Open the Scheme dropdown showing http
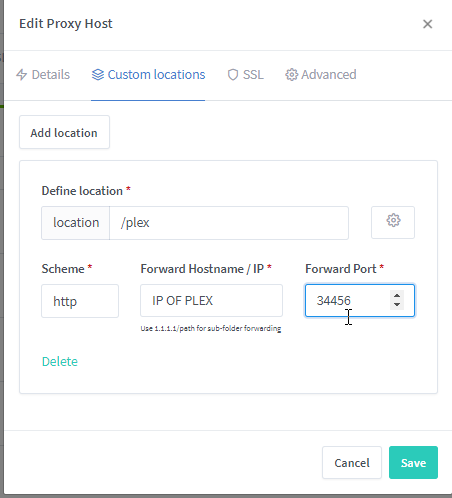 coord(80,301)
